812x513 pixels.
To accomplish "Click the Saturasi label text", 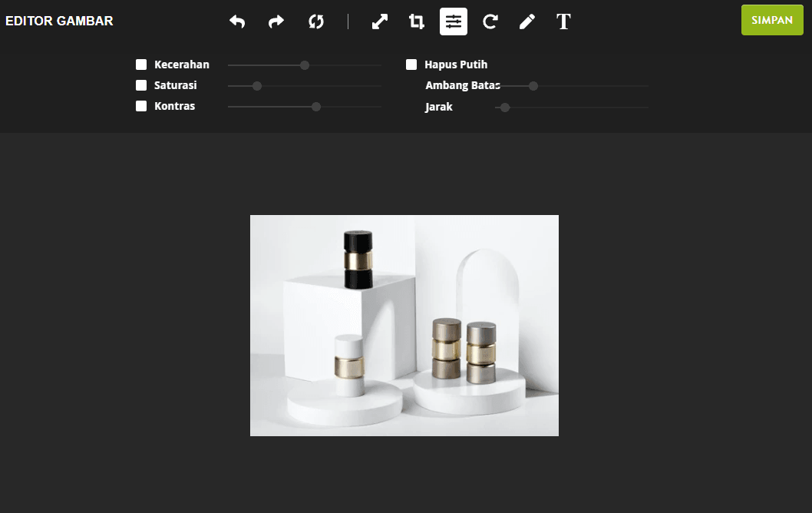I will 176,85.
